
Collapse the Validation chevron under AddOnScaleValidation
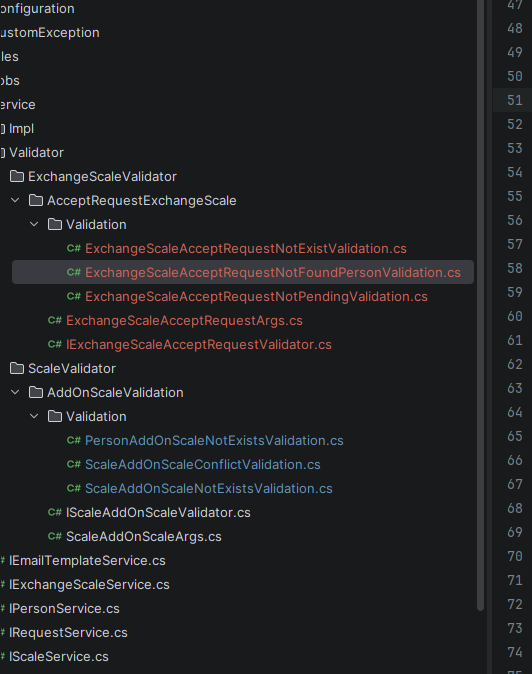[x=34, y=416]
